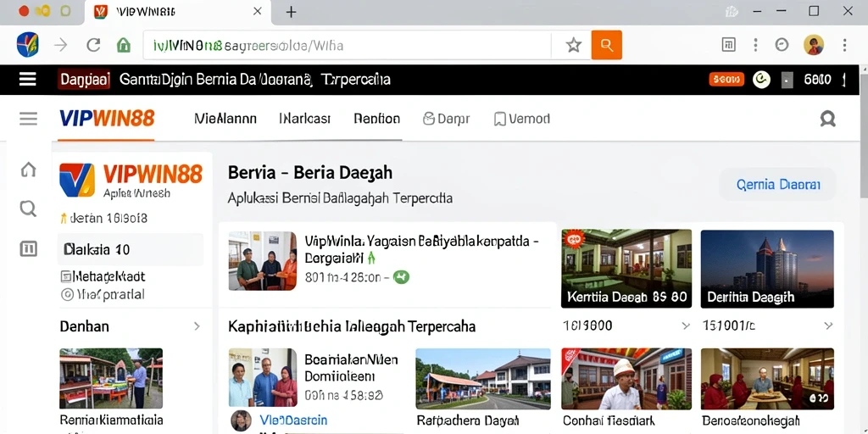Open the BoamiakenNuen Domiiiolesni headline

coord(351,368)
